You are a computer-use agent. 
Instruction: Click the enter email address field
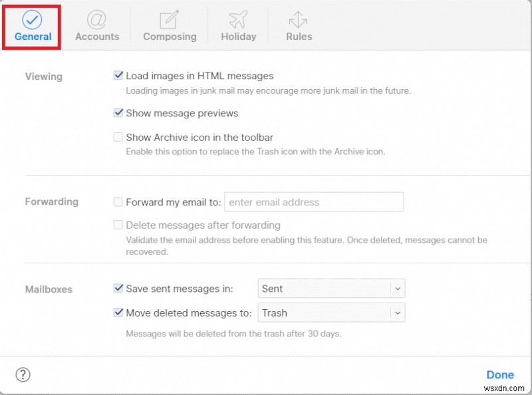(x=313, y=201)
